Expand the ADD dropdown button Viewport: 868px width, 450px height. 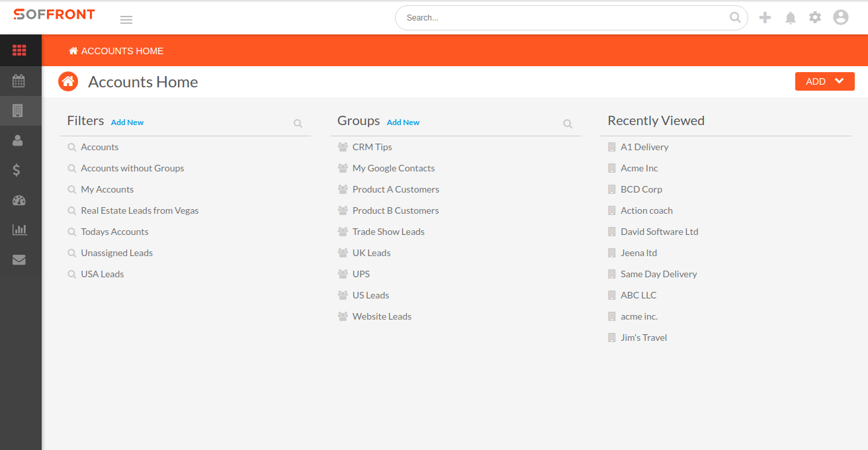[824, 81]
